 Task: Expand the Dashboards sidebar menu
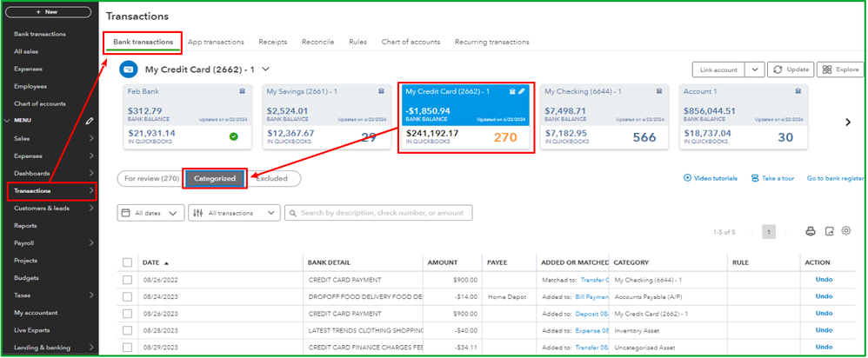91,173
